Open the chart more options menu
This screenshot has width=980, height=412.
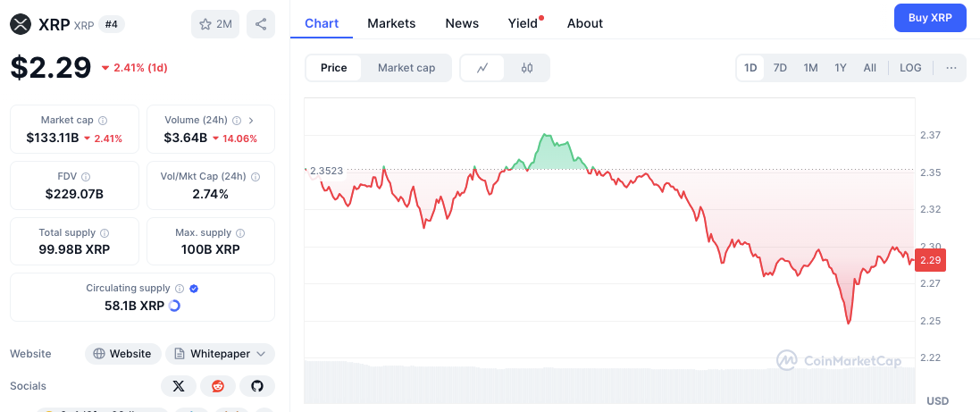tap(951, 68)
